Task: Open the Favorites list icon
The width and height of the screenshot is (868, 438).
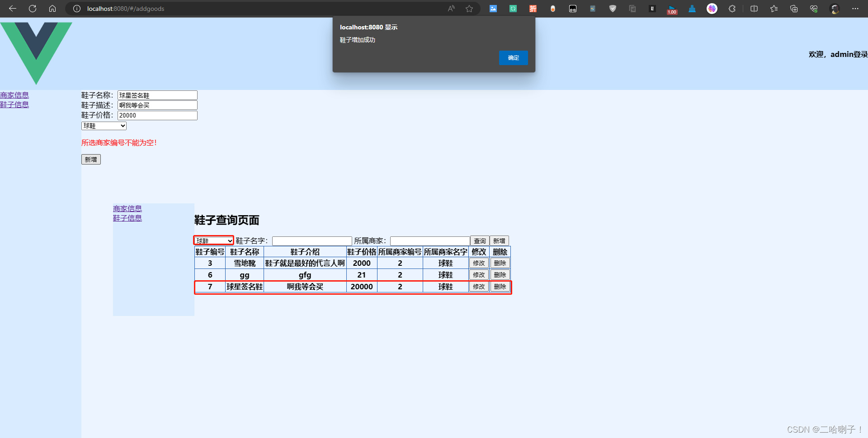Action: pos(774,9)
